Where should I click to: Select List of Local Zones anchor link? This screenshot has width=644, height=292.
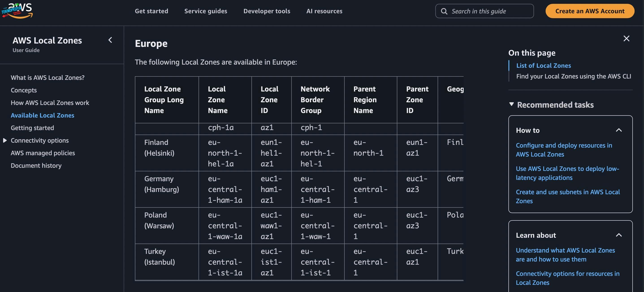(x=543, y=65)
